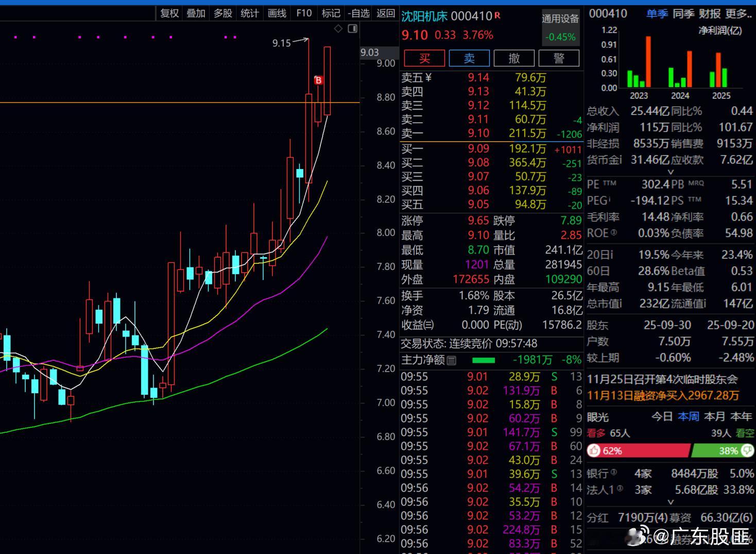This screenshot has height=554, width=756.
Task: Expand the institutional holders chevron below 法人1
Action: click(x=671, y=501)
